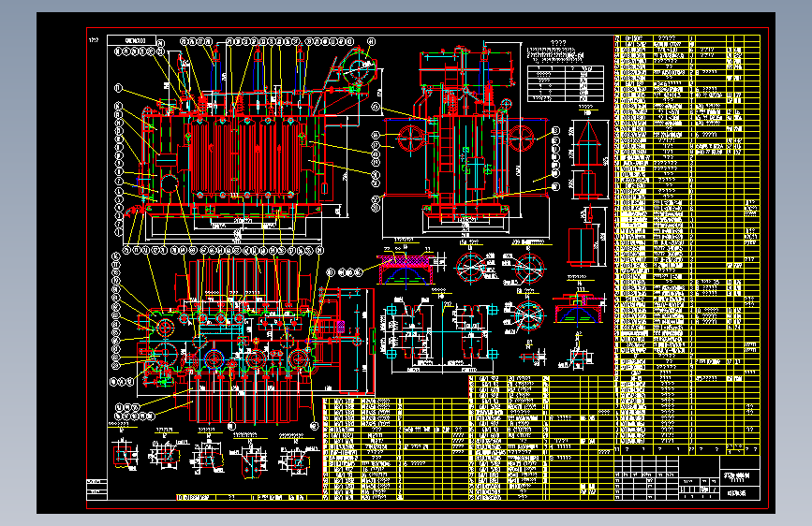Click the small white specification table
This screenshot has width=812, height=526.
566,83
